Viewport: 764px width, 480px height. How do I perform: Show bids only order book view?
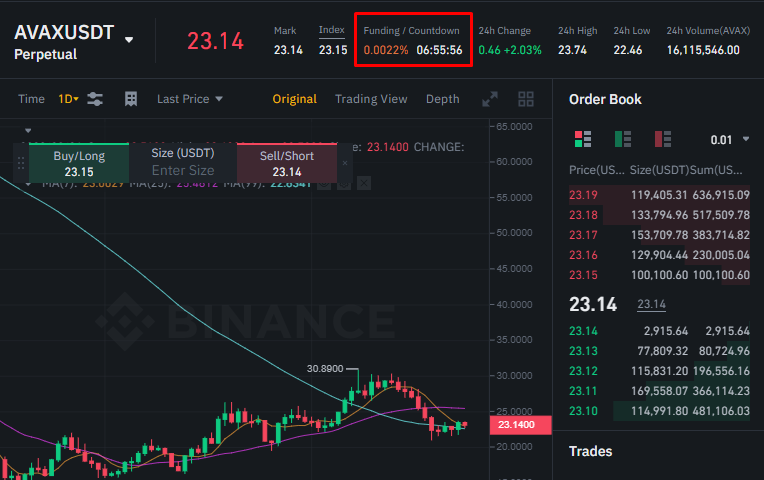pos(623,139)
